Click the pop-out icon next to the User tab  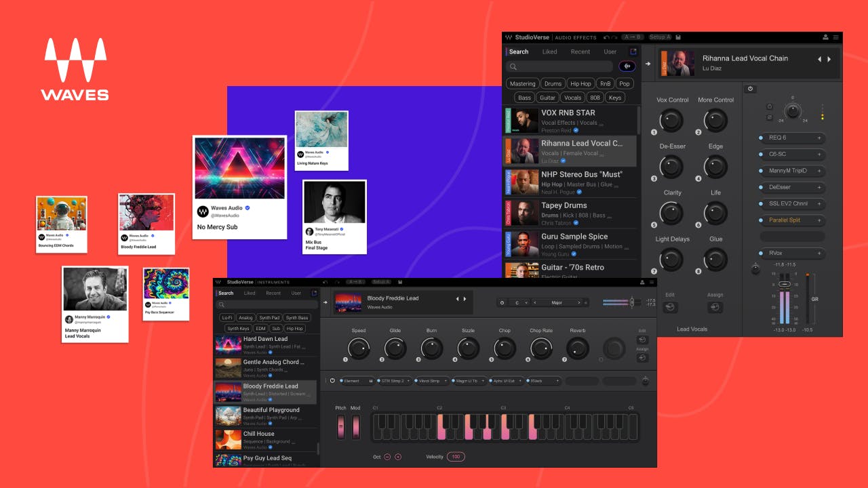(x=634, y=52)
